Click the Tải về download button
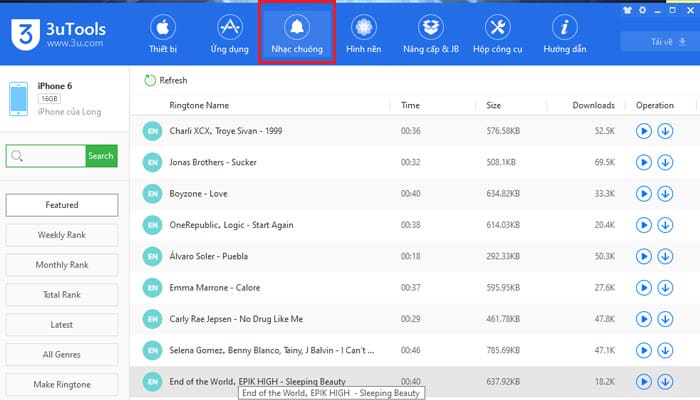 661,42
